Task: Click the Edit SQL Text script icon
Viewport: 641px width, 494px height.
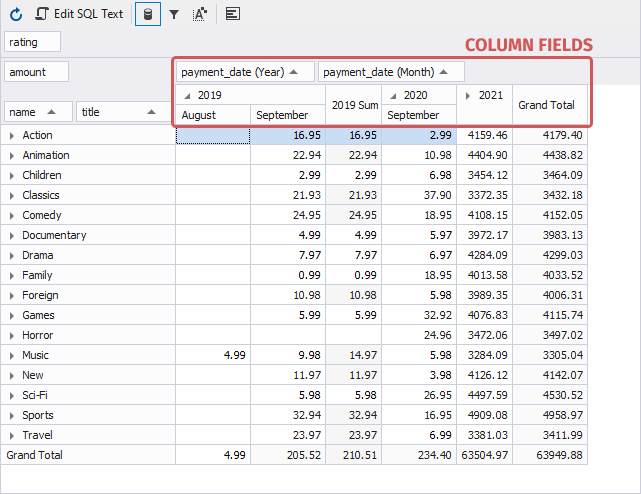Action: pyautogui.click(x=42, y=14)
